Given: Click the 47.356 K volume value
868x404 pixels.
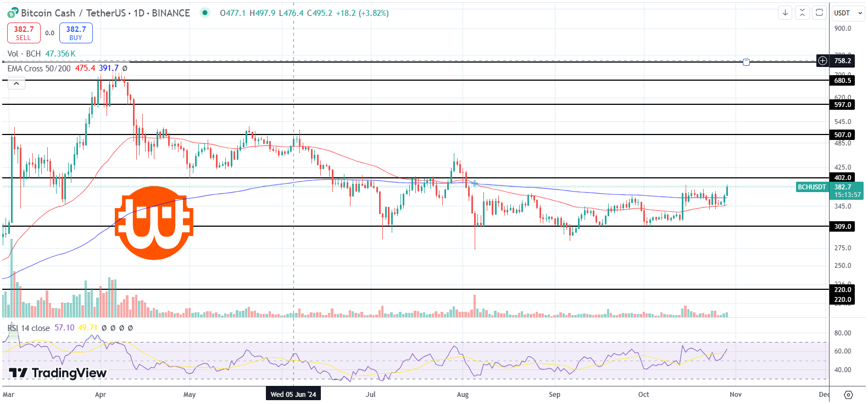Looking at the screenshot, I should 60,54.
